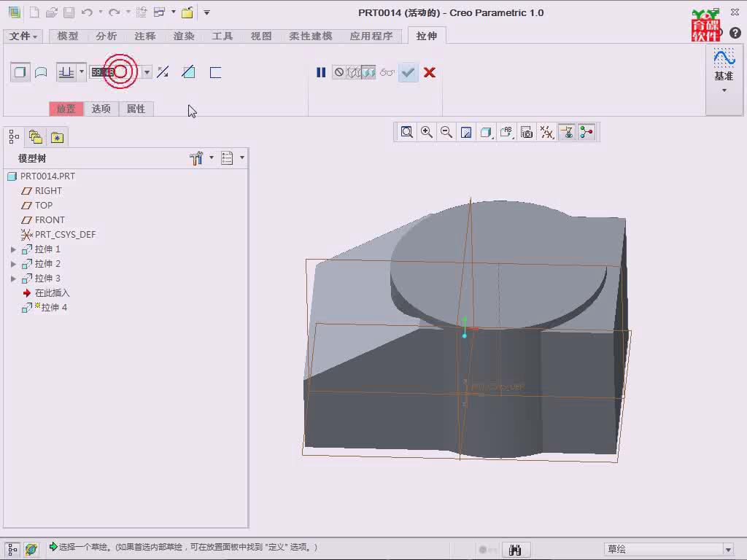The image size is (747, 560).
Task: Toggle the Remove Material option
Action: point(189,72)
